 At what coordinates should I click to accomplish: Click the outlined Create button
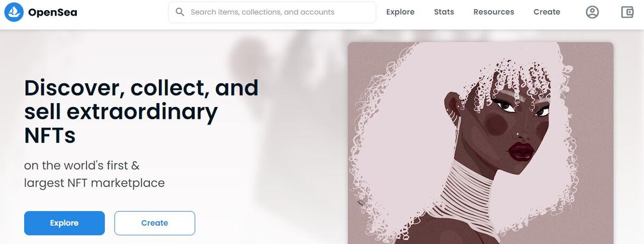(155, 223)
